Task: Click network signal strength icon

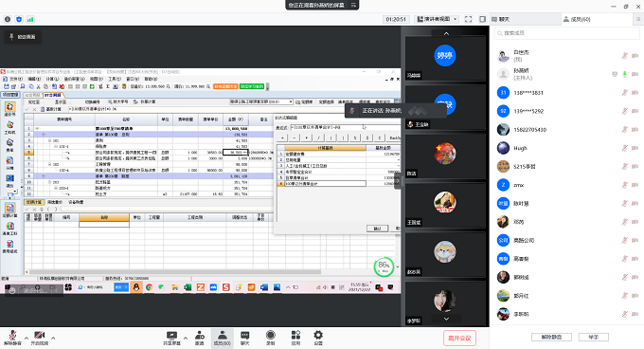Action: 30,19
